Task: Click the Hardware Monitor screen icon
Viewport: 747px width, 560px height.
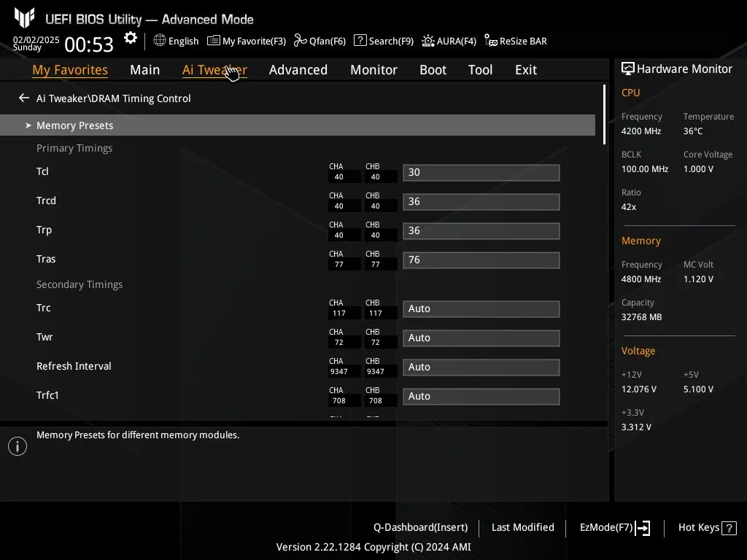Action: click(x=628, y=69)
